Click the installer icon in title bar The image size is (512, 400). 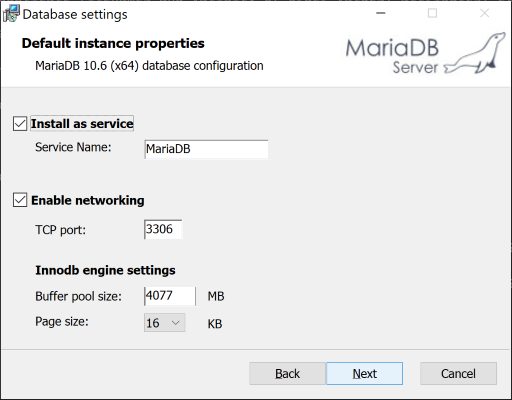pyautogui.click(x=11, y=14)
